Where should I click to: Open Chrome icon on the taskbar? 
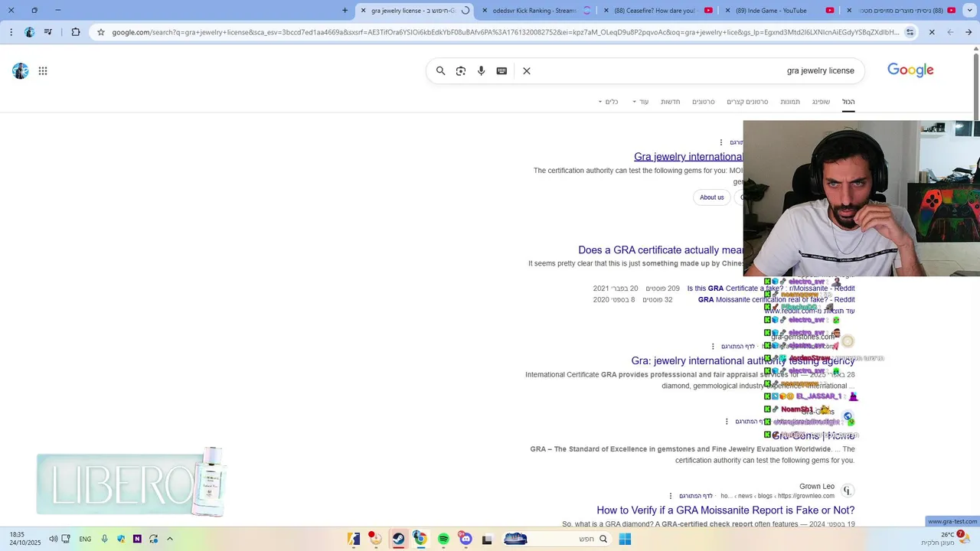[x=420, y=539]
